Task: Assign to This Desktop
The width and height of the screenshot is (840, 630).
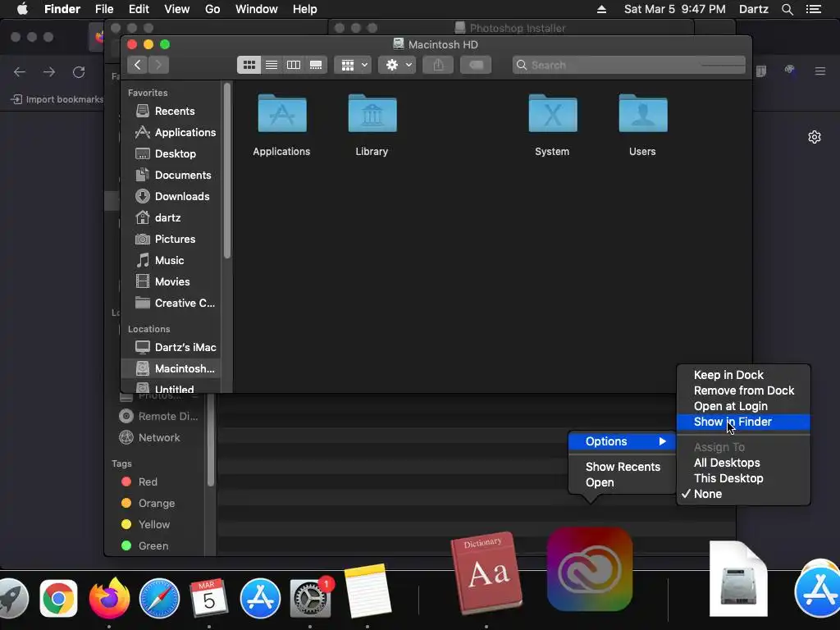Action: [x=743, y=478]
